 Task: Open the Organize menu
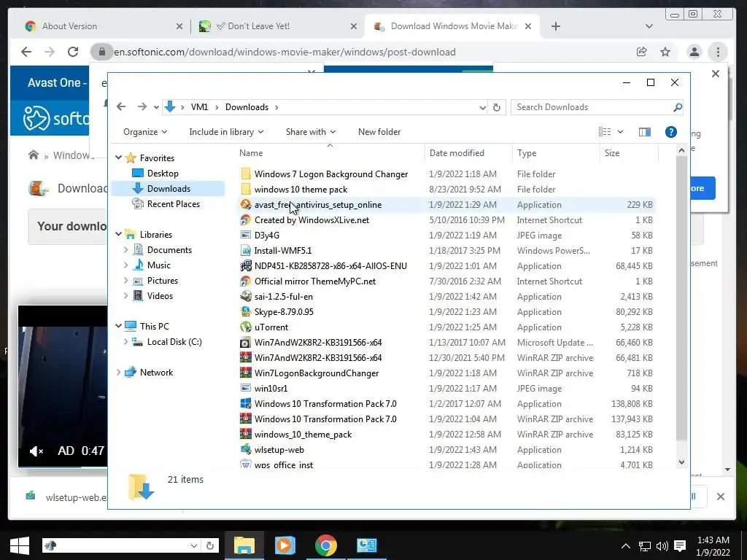pyautogui.click(x=145, y=132)
